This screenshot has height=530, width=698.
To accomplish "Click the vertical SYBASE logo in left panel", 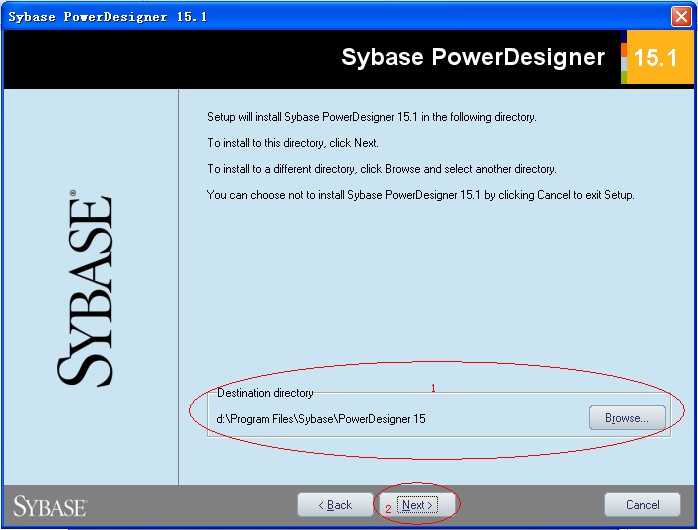I will click(x=85, y=290).
